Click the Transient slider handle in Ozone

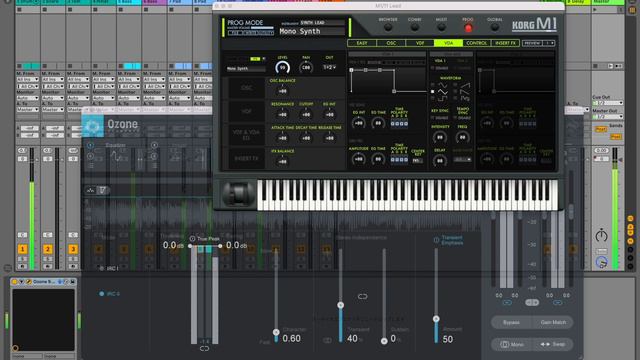coord(340,305)
